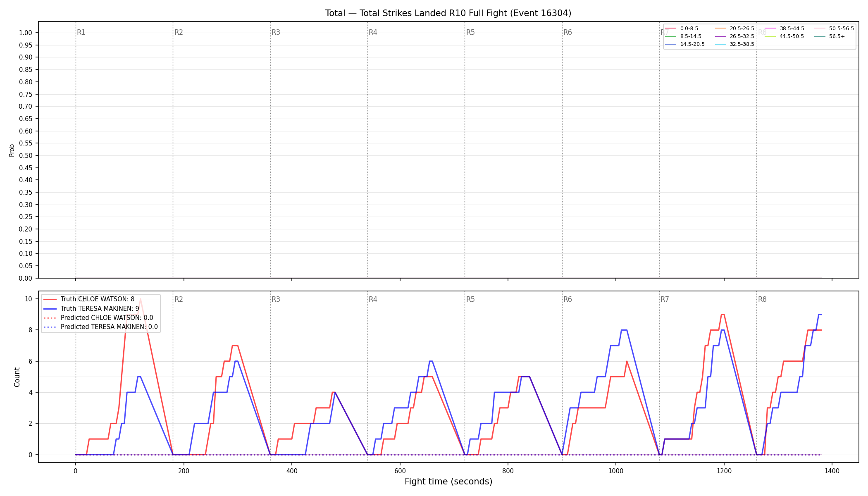Click the 0.00 tick on the Prob axis
868x496 pixels.
point(25,278)
